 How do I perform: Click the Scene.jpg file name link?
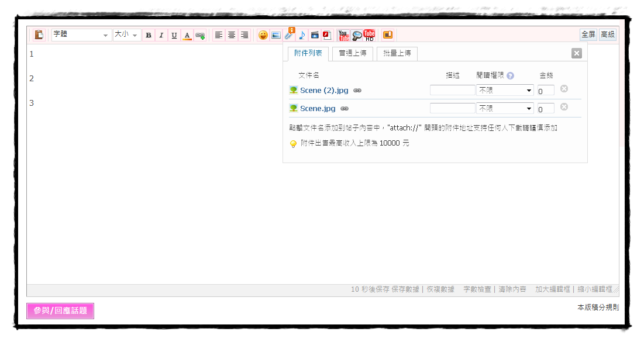(318, 108)
